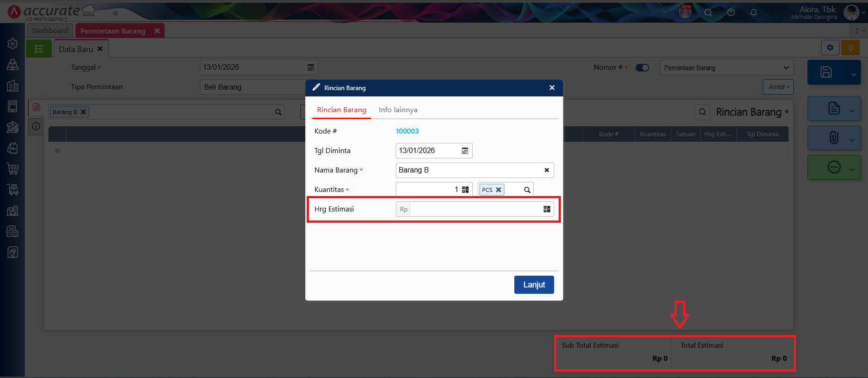Open the settings gear in sidebar
This screenshot has height=378, width=868.
tap(13, 43)
